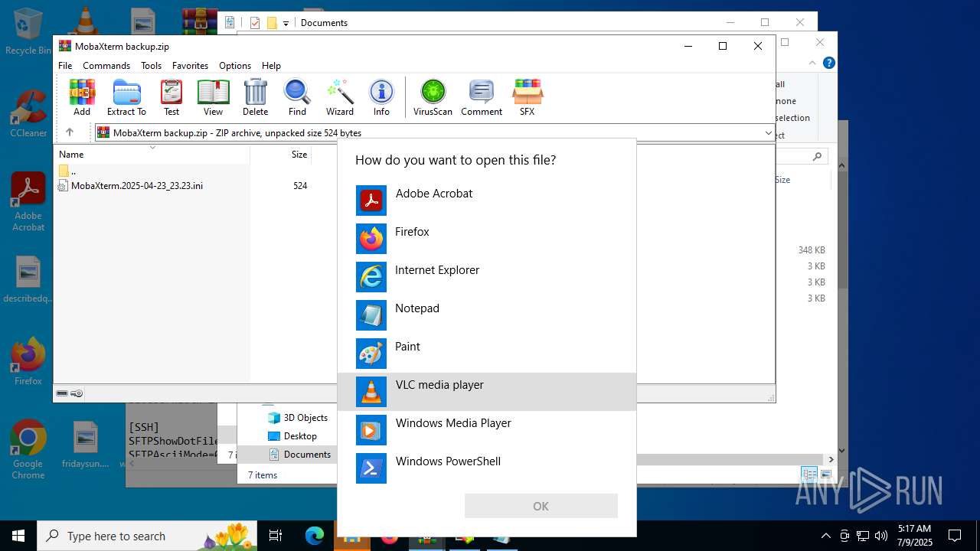The height and width of the screenshot is (551, 980).
Task: Expand the archive path dropdown arrow
Action: [768, 133]
